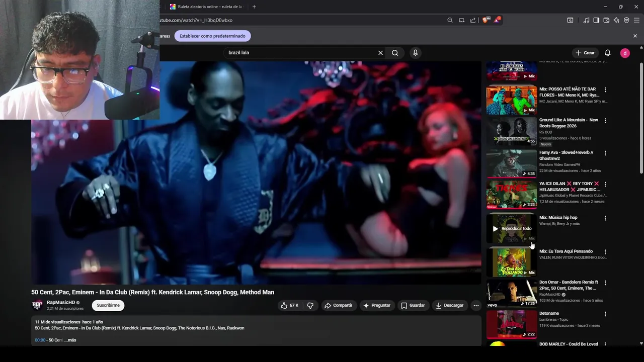Screen dimensions: 644x362
Task: Start voice search with the microphone icon
Action: point(415,53)
